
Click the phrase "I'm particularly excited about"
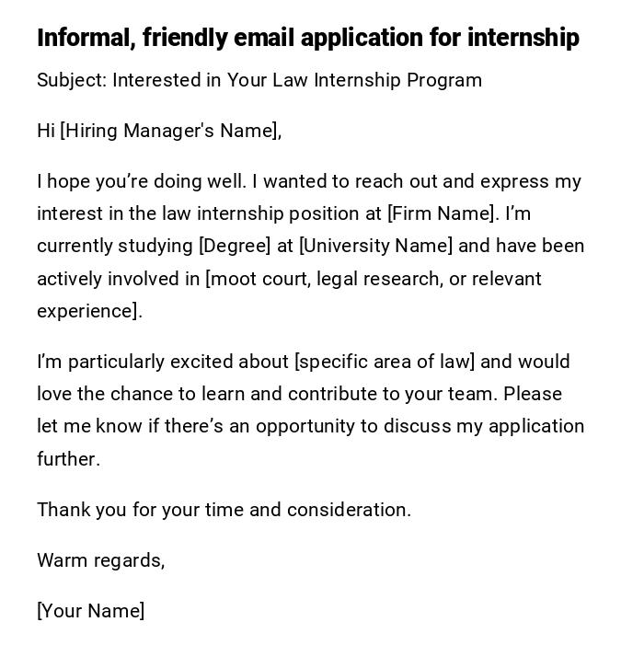[163, 362]
